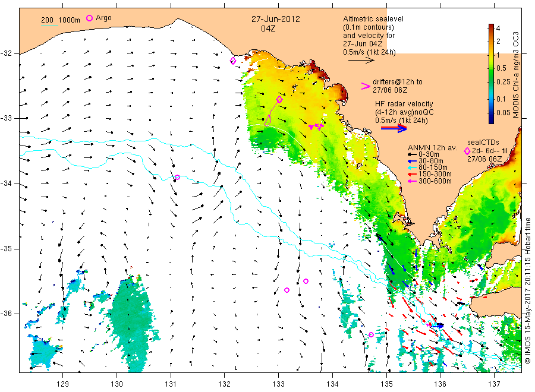Click the red 150-300m ANMN legend arrow
Viewport: 535px width, 392px height.
[x=412, y=174]
